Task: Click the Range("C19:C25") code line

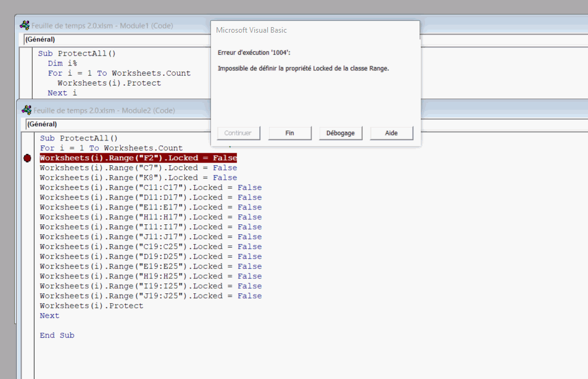Action: (x=151, y=247)
